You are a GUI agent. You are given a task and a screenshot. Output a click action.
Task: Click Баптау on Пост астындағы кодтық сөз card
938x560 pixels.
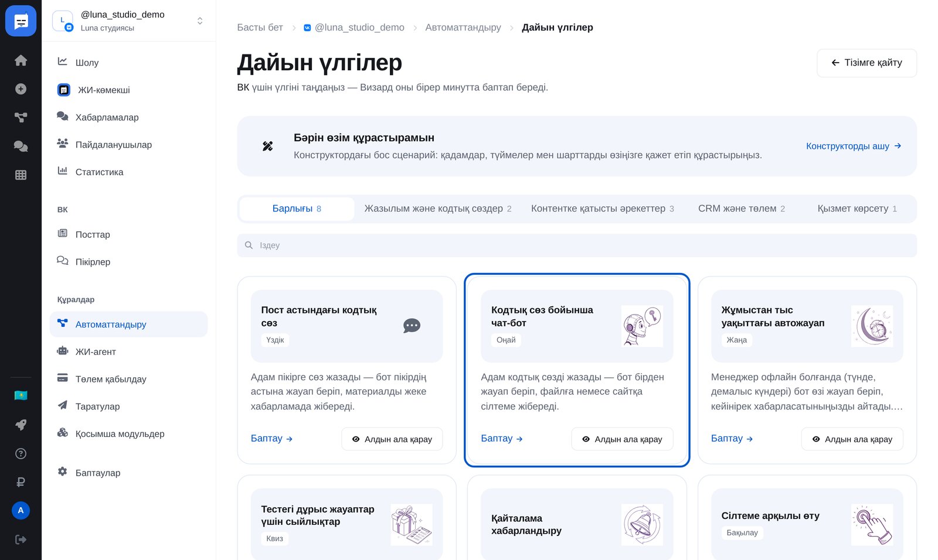point(271,438)
